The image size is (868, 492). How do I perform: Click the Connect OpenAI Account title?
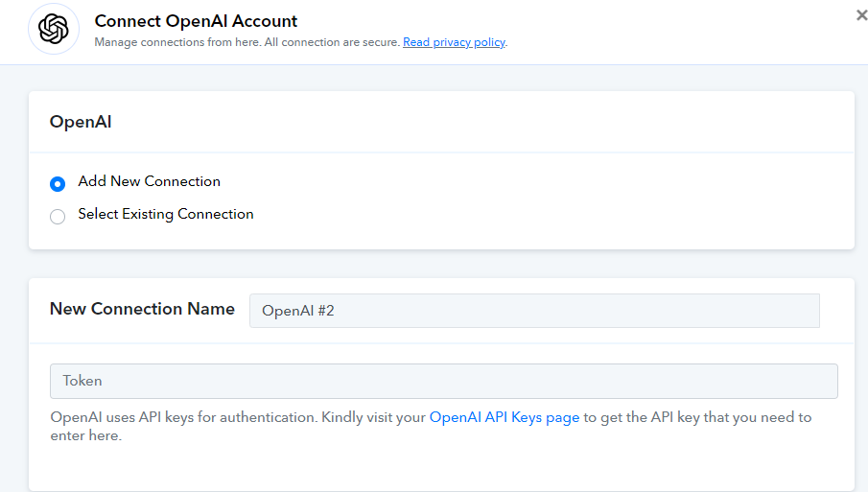tap(196, 21)
